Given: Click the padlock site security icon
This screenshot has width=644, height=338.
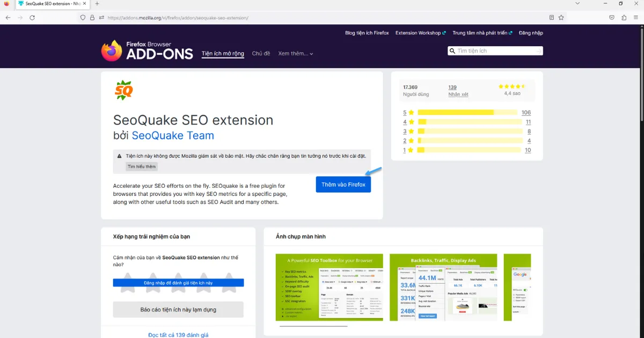Looking at the screenshot, I should (92, 17).
